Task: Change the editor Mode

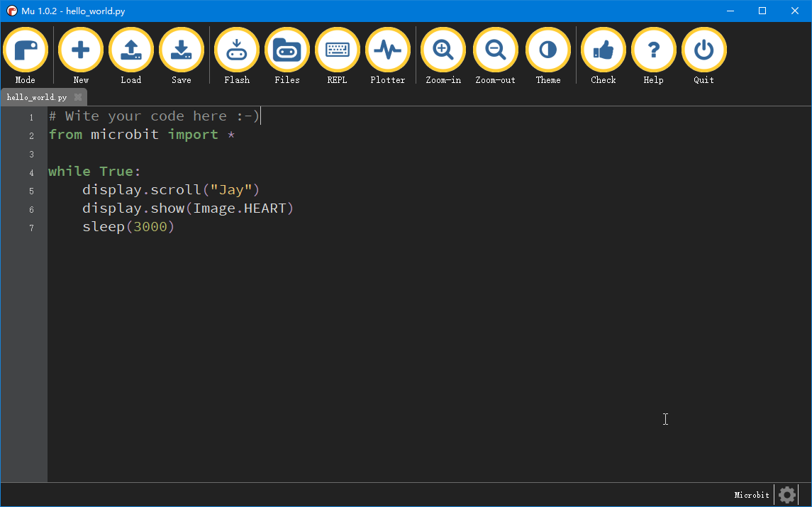Action: pos(25,50)
